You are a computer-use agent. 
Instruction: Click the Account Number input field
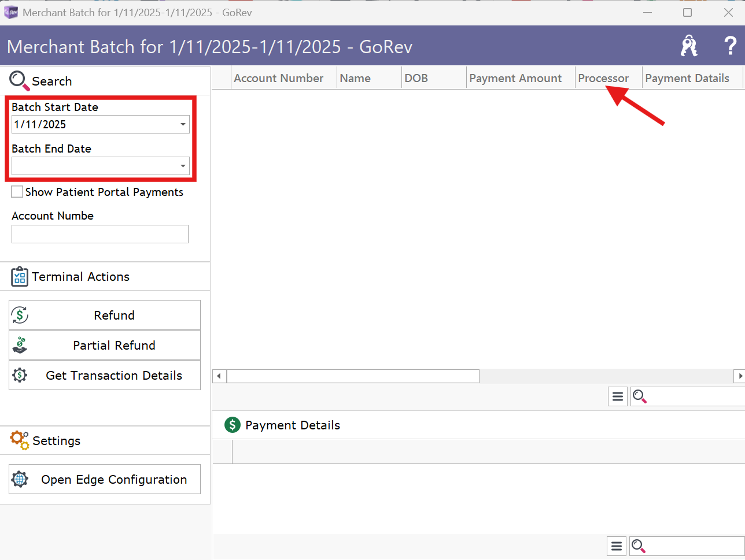100,234
